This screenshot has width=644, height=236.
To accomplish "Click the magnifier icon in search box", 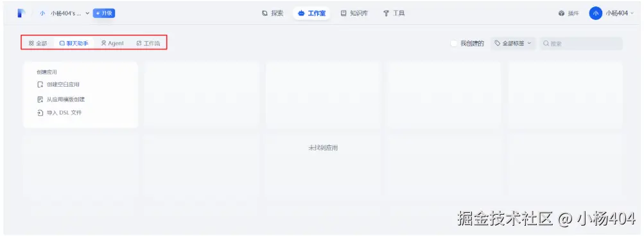I will [x=546, y=43].
